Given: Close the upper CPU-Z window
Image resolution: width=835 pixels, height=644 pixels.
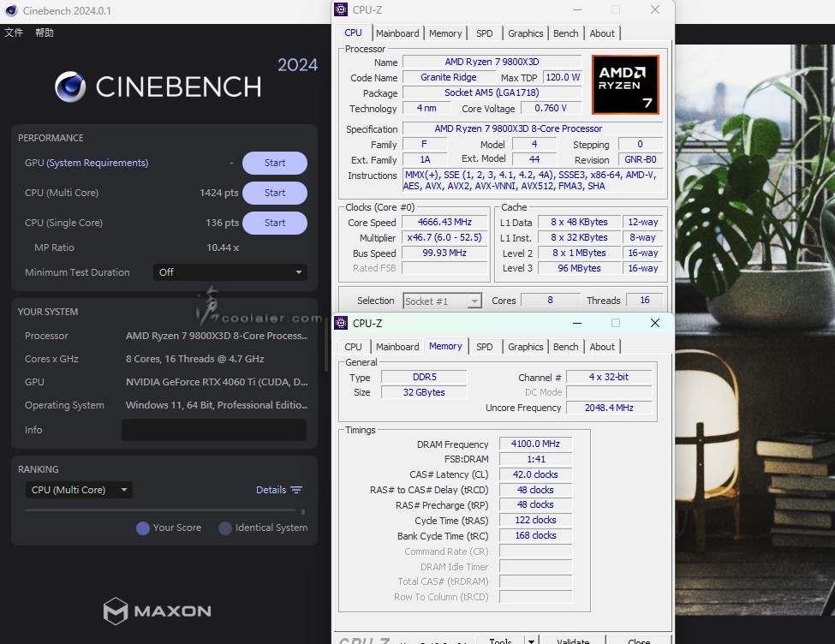Looking at the screenshot, I should 655,9.
